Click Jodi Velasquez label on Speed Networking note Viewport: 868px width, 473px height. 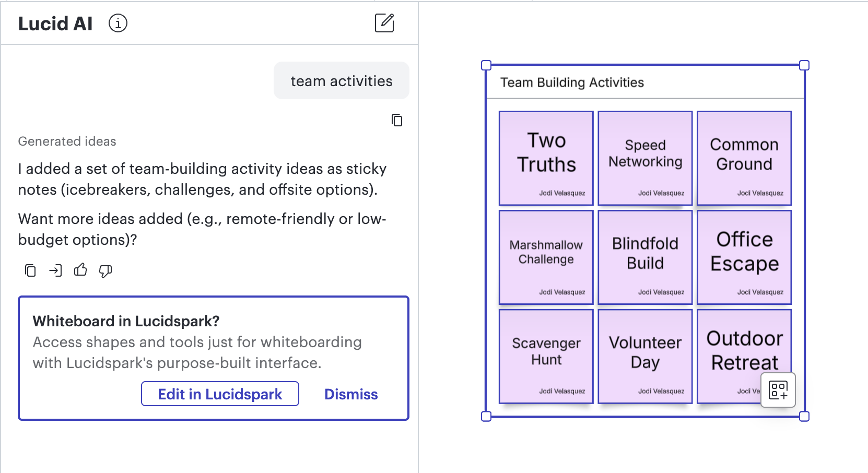tap(661, 193)
